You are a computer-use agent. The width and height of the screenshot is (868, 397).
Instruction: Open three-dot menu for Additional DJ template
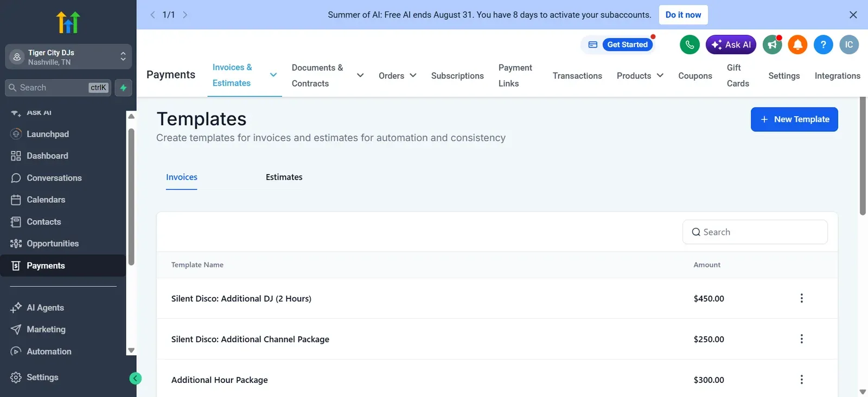(x=801, y=298)
